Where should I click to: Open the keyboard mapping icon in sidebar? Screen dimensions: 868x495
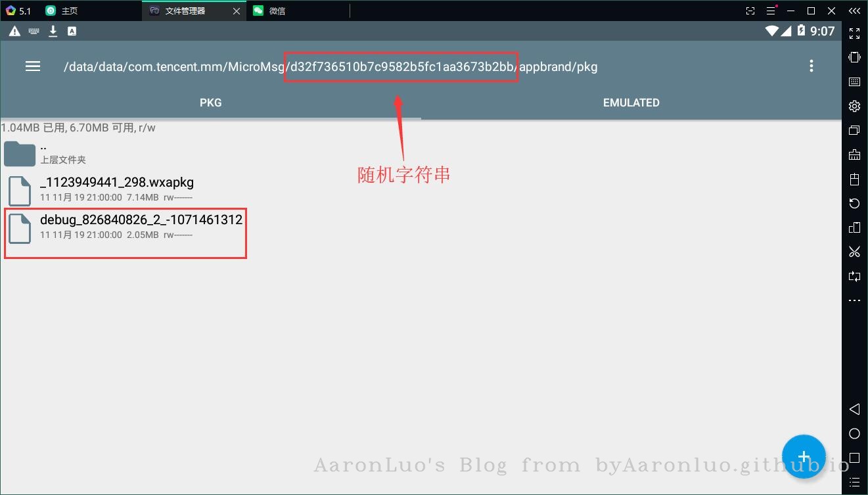click(854, 82)
